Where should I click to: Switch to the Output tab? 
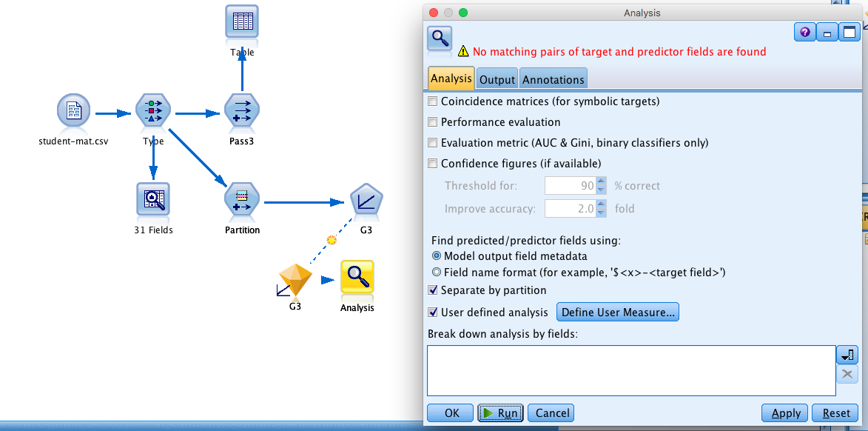[x=497, y=79]
